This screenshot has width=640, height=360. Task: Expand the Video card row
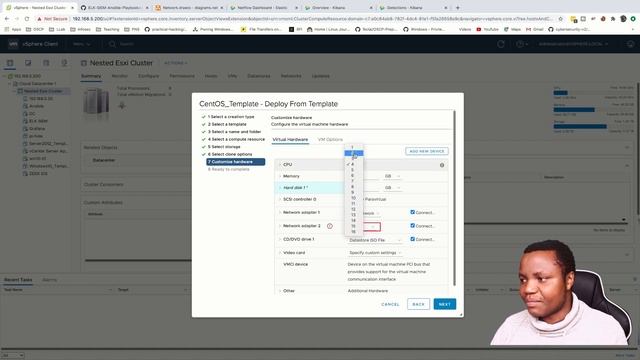280,253
